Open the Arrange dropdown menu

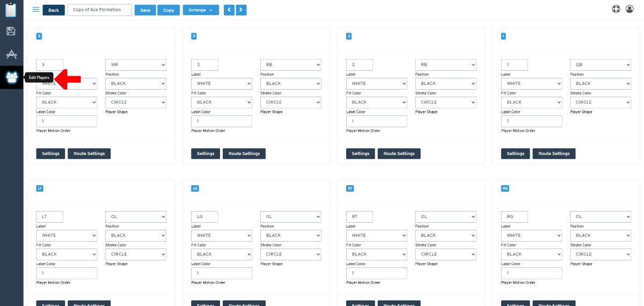click(201, 10)
